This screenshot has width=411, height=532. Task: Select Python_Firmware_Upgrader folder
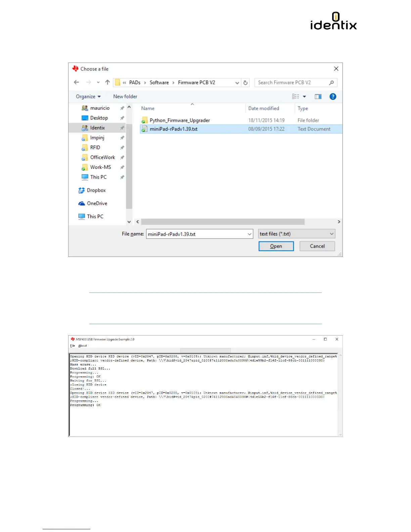pos(180,120)
